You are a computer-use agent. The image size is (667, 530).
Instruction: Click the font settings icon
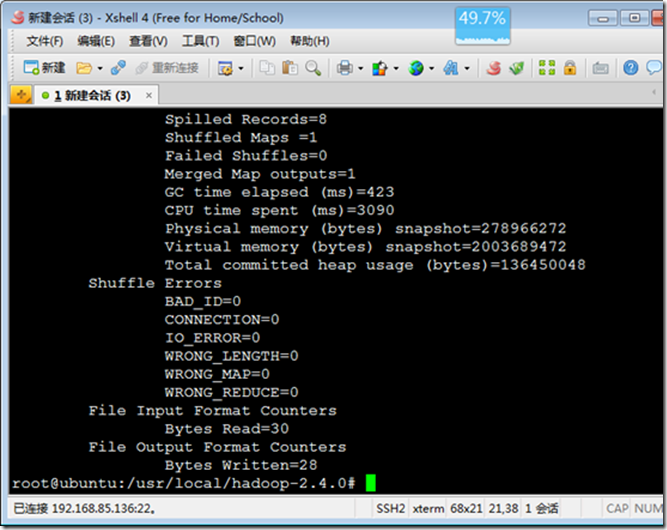click(x=451, y=68)
